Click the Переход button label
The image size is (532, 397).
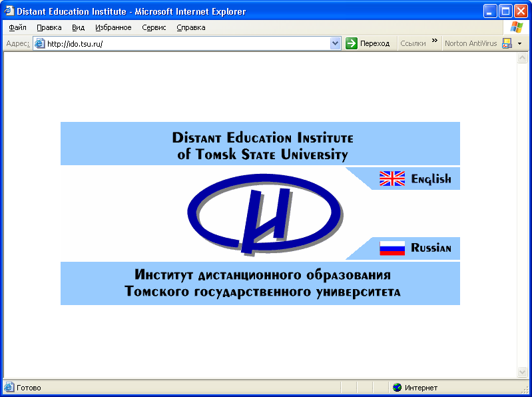375,43
